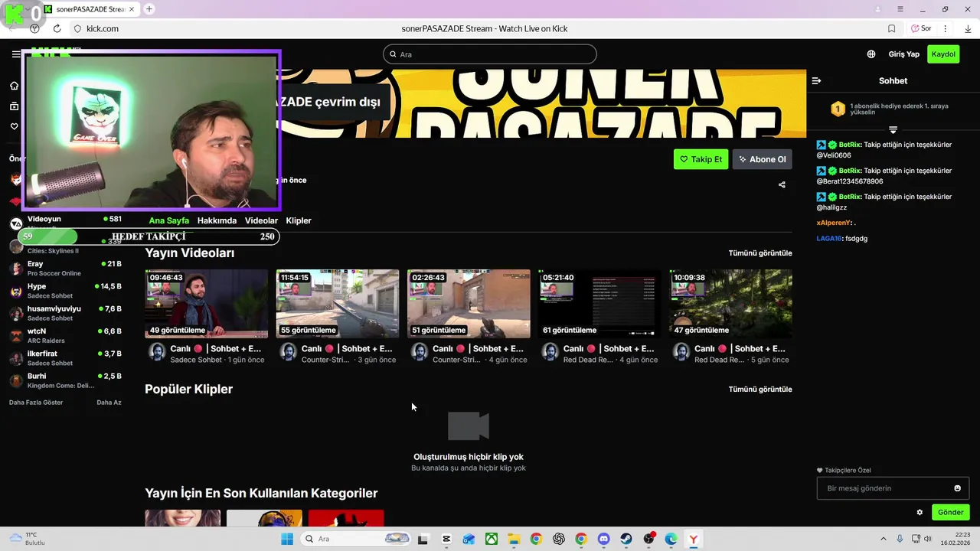Open taskbar search box Ara
Viewport: 980px width, 551px height.
[358, 539]
